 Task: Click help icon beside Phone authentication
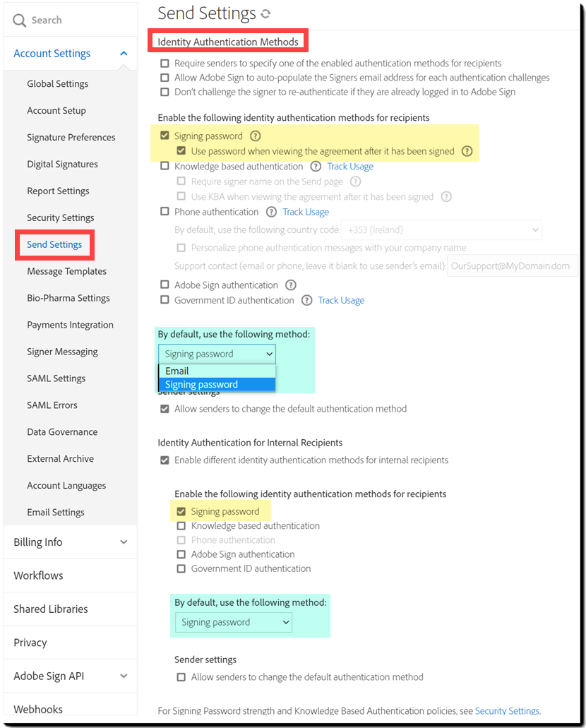271,212
